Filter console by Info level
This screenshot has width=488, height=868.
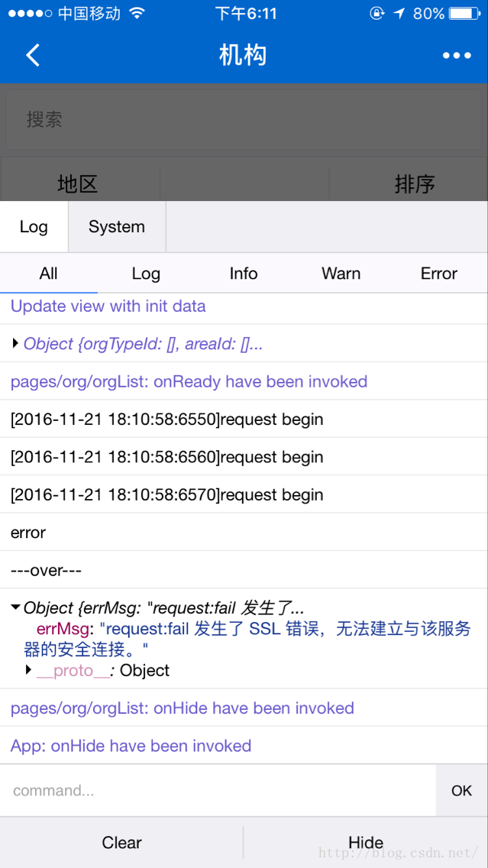click(x=244, y=274)
